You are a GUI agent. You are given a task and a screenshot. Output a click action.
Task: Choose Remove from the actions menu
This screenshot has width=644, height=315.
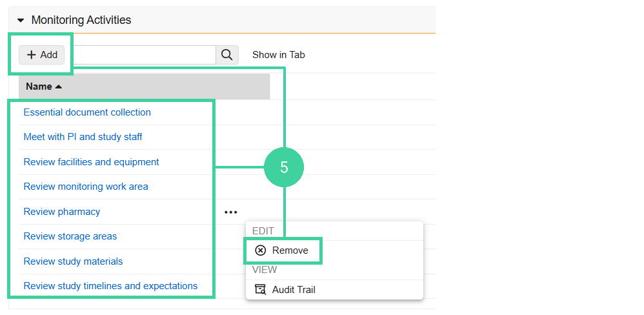(283, 250)
